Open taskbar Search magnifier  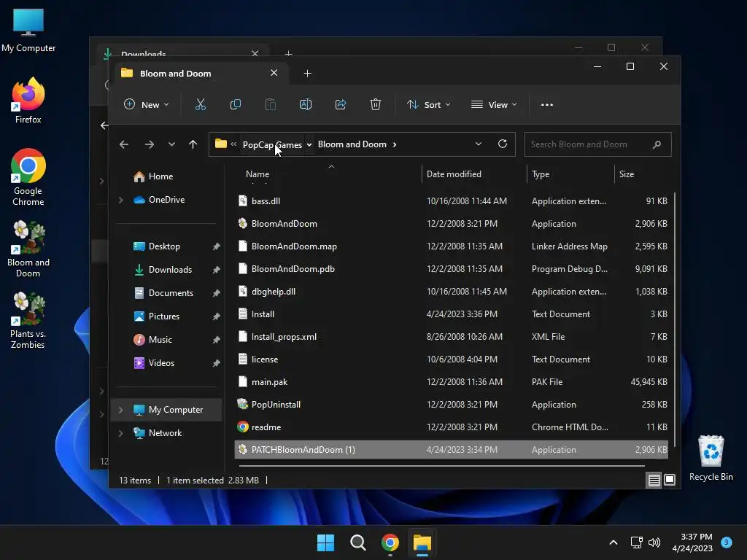pos(357,542)
